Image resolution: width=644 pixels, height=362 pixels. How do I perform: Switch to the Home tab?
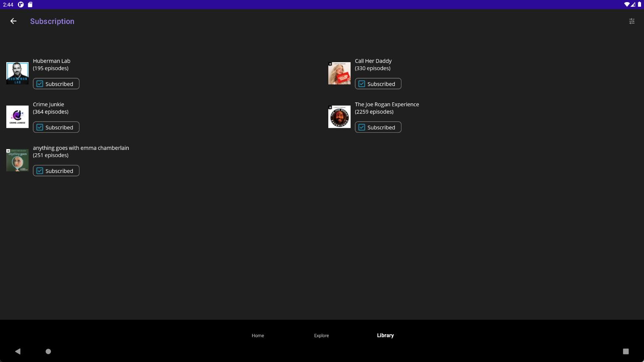pos(258,336)
